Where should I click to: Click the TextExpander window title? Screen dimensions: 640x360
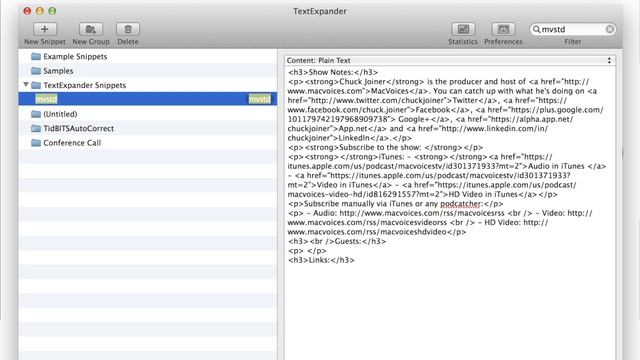click(x=320, y=11)
